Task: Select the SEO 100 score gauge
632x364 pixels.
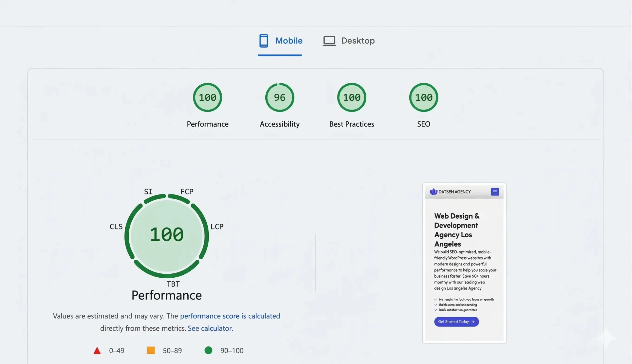Action: click(424, 97)
